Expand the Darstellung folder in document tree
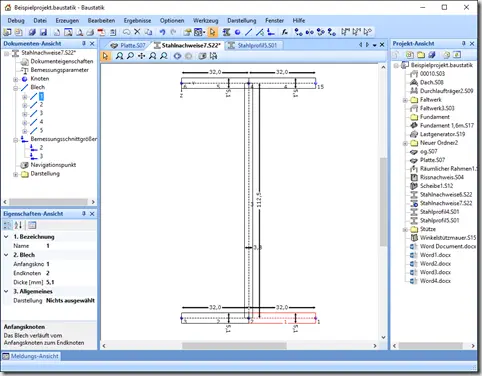482x376 pixels. pos(16,174)
